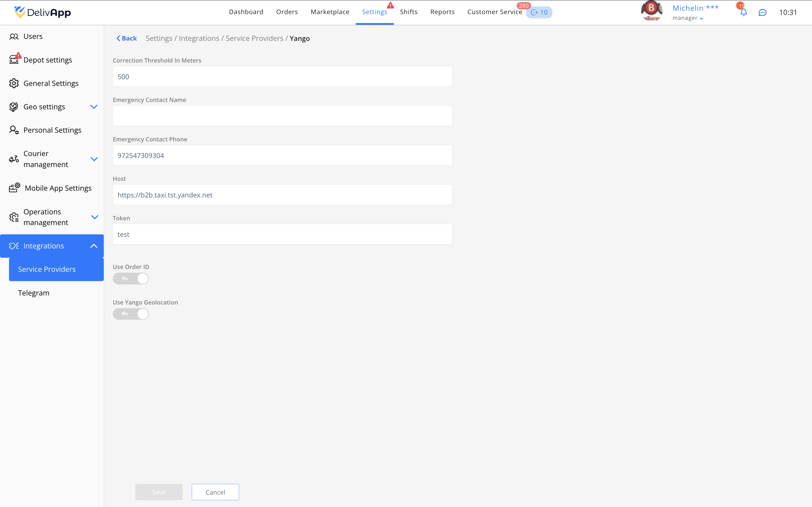The width and height of the screenshot is (812, 507).
Task: Click the Emergency Contact Name field
Action: (x=282, y=116)
